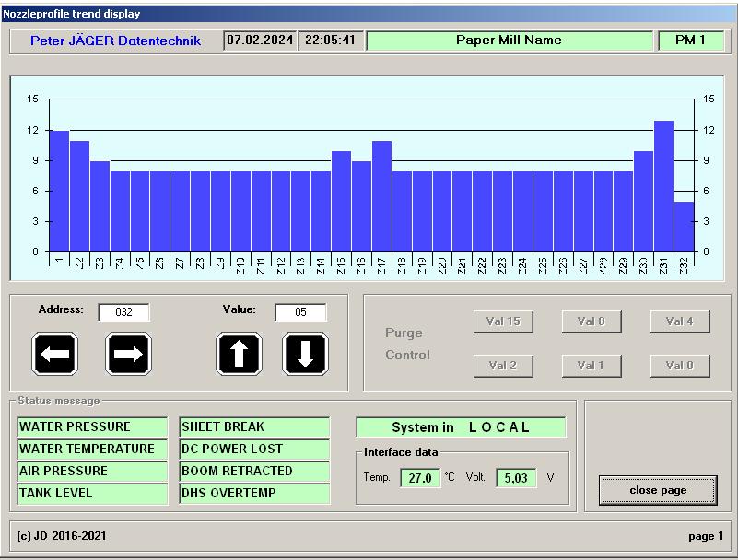The width and height of the screenshot is (738, 560).
Task: Click the Val 2 purge button
Action: coord(503,366)
